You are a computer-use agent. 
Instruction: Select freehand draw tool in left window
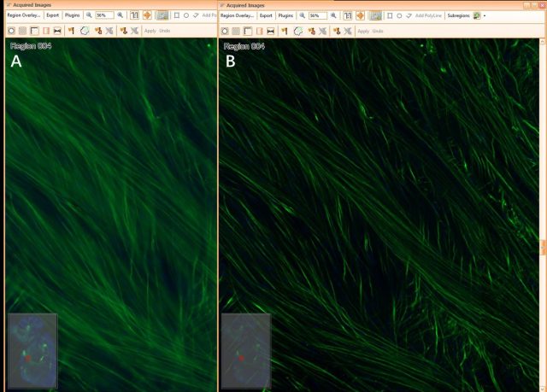click(x=196, y=15)
